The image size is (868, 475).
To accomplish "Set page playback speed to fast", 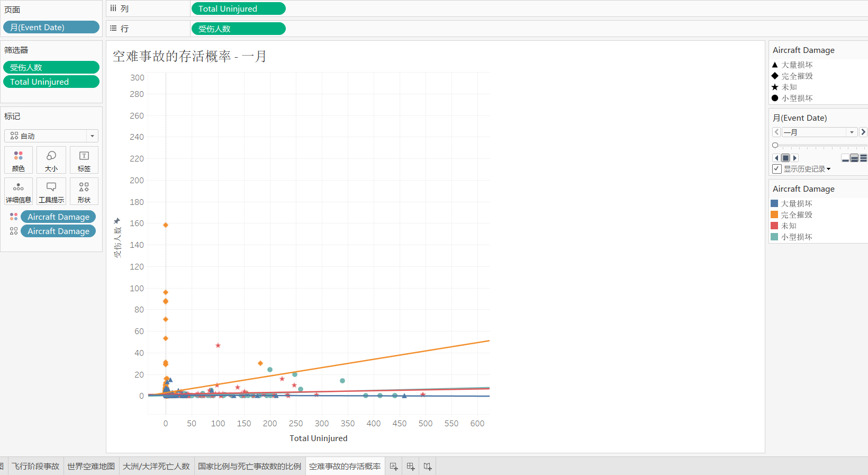I will pyautogui.click(x=864, y=158).
